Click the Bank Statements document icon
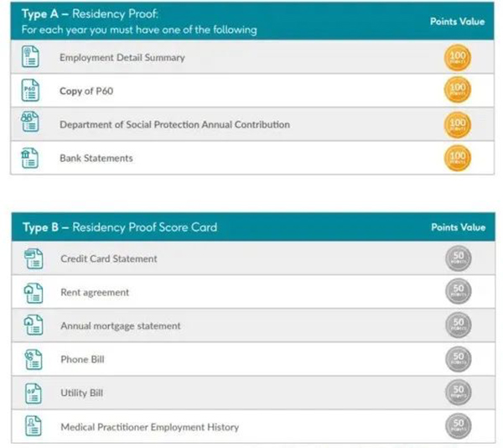Viewport: 503px width, 448px height. 30,158
